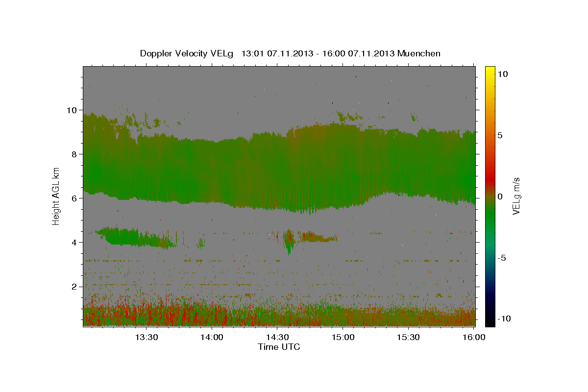This screenshot has width=588, height=392.
Task: Click the colorbar value label 5
Action: (x=501, y=135)
